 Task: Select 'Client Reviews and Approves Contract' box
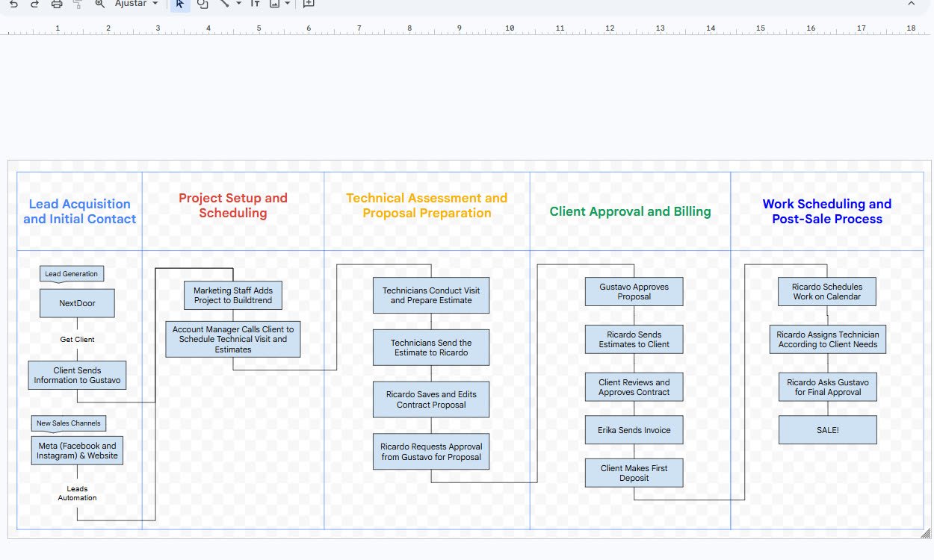[634, 387]
